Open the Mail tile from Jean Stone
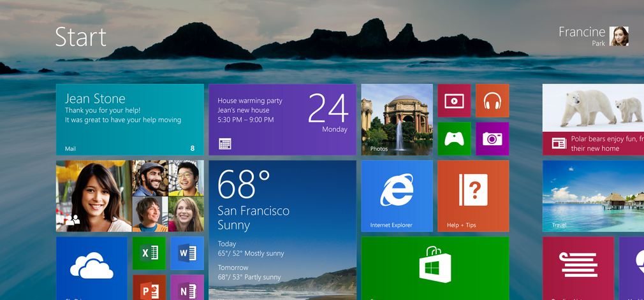644x300 pixels. tap(129, 119)
